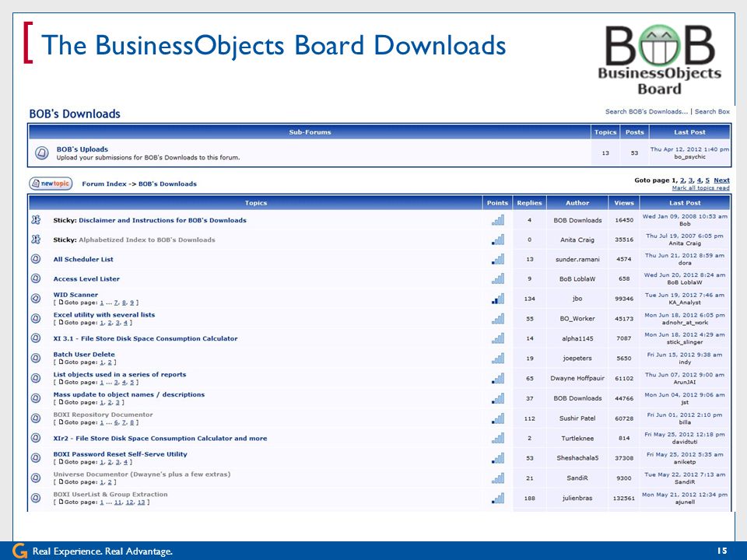Click the Next page link
The image size is (747, 560).
721,180
